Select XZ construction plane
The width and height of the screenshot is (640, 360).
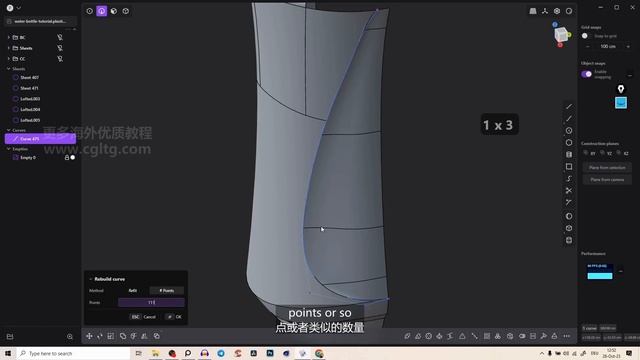click(623, 153)
